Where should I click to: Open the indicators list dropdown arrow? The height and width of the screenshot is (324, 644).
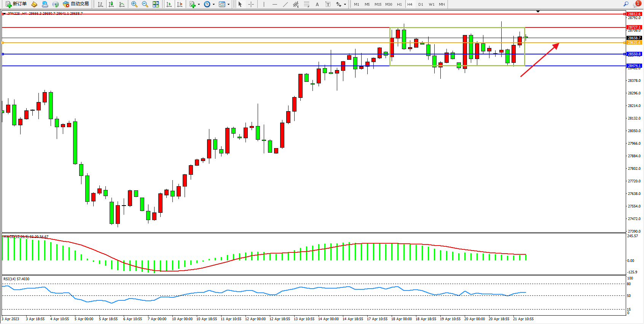click(199, 5)
